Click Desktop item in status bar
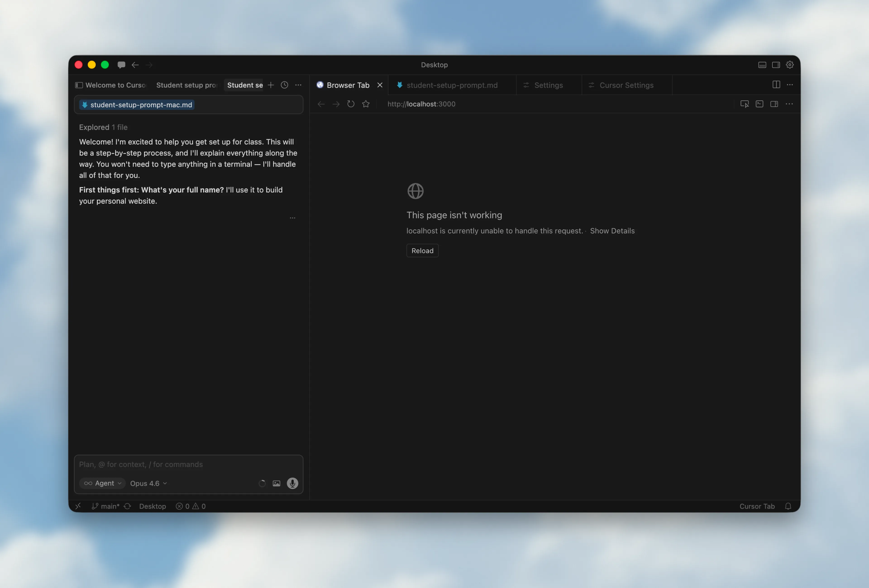This screenshot has width=869, height=588. click(153, 506)
